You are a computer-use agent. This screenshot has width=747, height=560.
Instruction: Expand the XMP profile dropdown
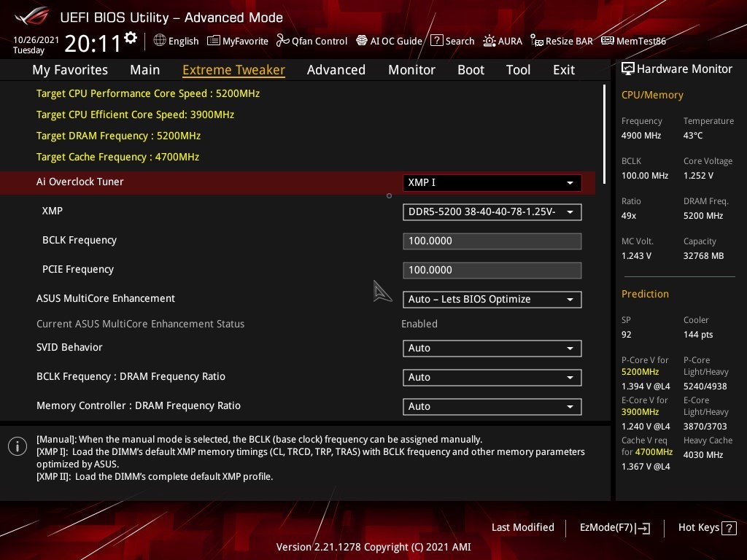coord(492,212)
